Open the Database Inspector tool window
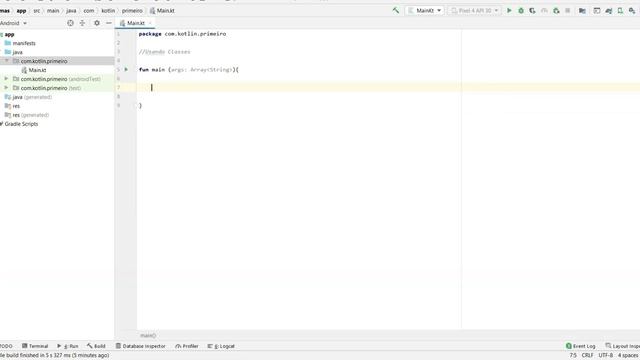 tap(141, 346)
